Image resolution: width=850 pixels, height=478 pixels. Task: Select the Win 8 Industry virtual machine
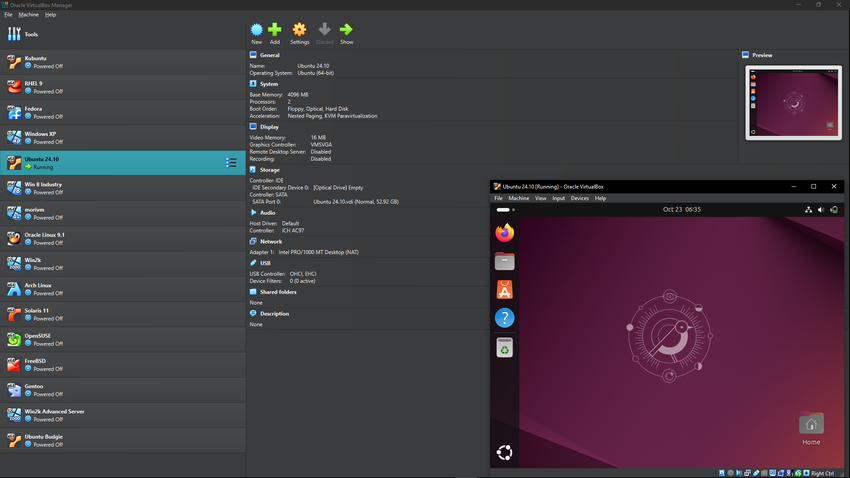coord(123,188)
